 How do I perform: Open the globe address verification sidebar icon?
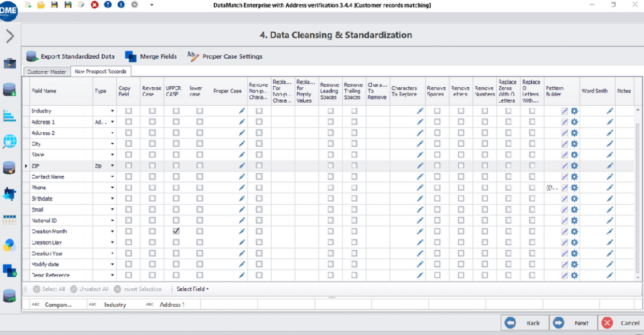pos(9,142)
